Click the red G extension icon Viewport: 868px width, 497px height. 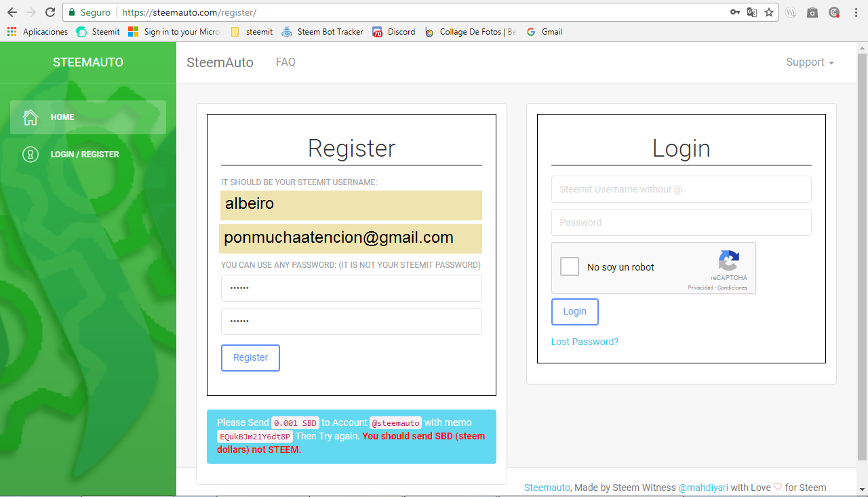[834, 12]
